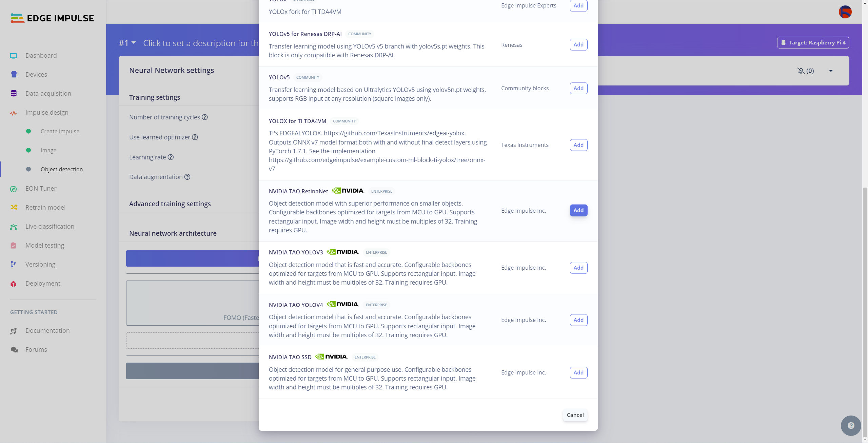This screenshot has width=868, height=443.
Task: Add the NVIDIA TAO YOLOV4 block
Action: pyautogui.click(x=578, y=320)
